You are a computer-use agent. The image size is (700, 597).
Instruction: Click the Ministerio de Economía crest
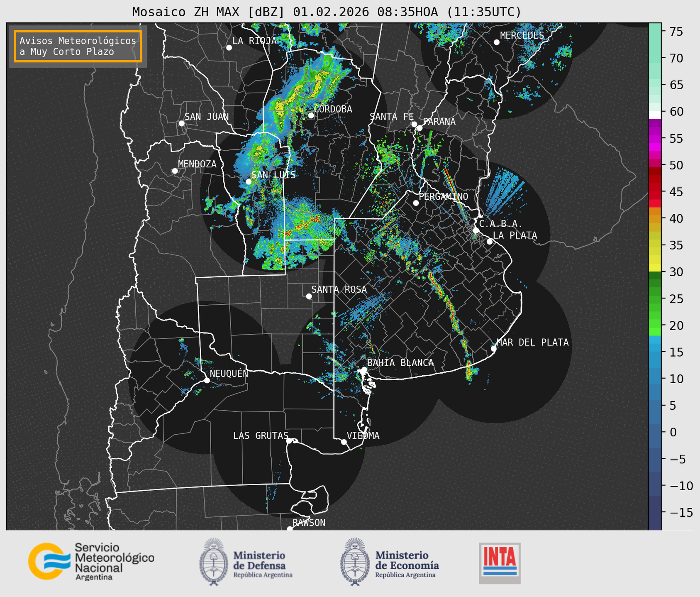point(354,562)
